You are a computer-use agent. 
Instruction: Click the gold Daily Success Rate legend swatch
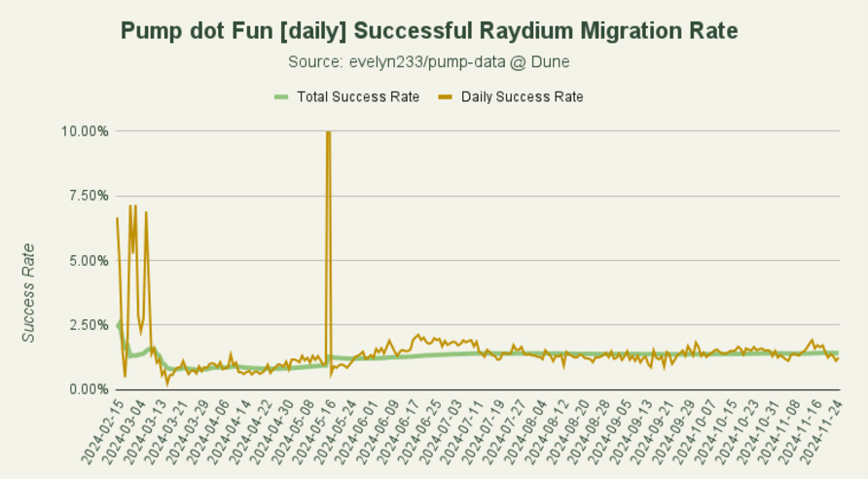446,97
